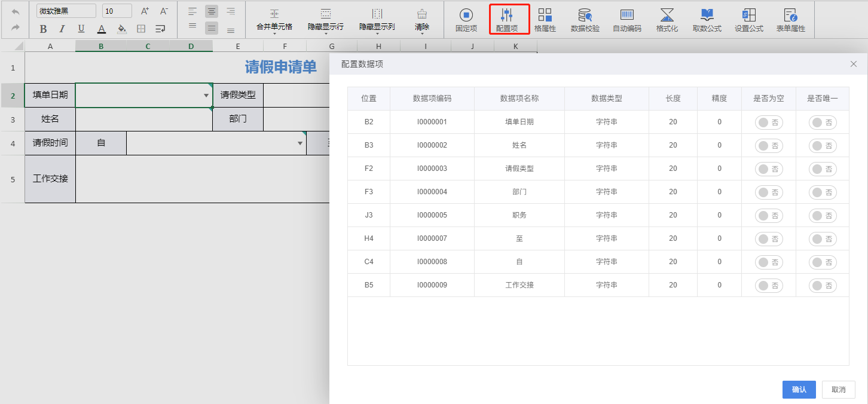Toggle 是否唯一 switch for row F2
The height and width of the screenshot is (404, 868).
click(823, 169)
